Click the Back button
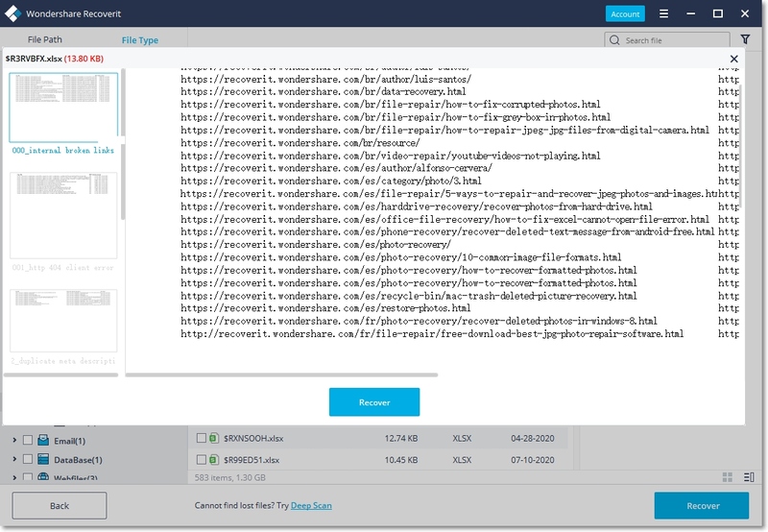This screenshot has height=532, width=768. [60, 505]
